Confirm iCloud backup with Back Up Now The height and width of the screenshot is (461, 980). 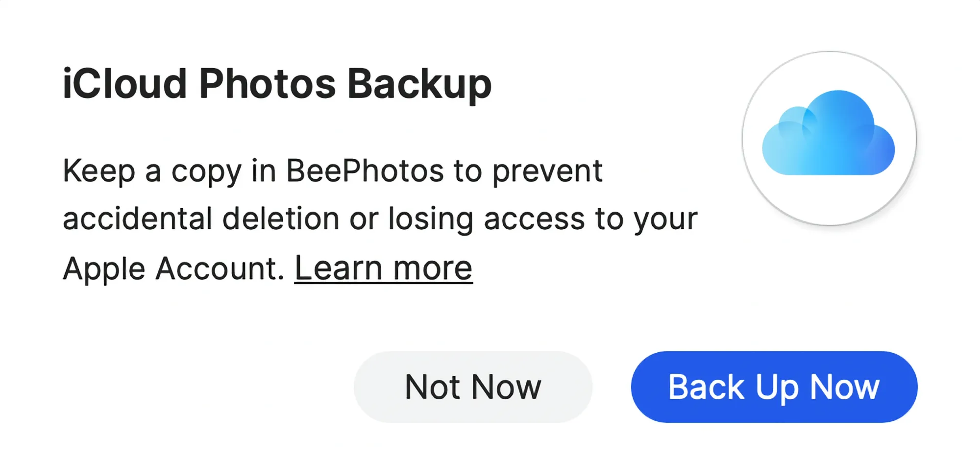pos(774,387)
